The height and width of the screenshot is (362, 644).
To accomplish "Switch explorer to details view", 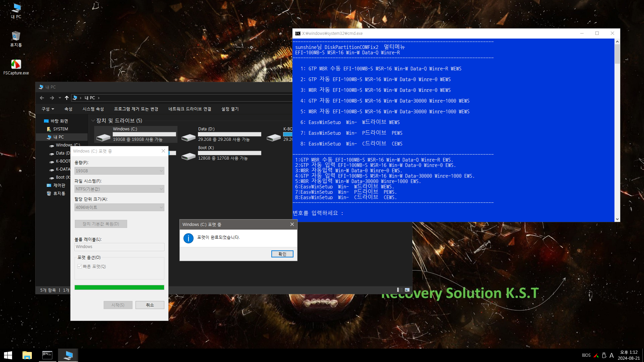I will click(400, 290).
